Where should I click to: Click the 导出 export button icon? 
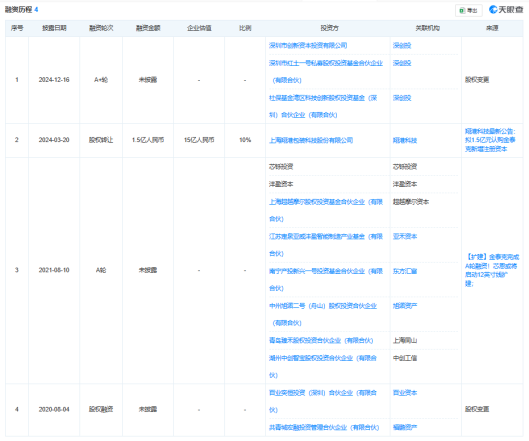[462, 10]
